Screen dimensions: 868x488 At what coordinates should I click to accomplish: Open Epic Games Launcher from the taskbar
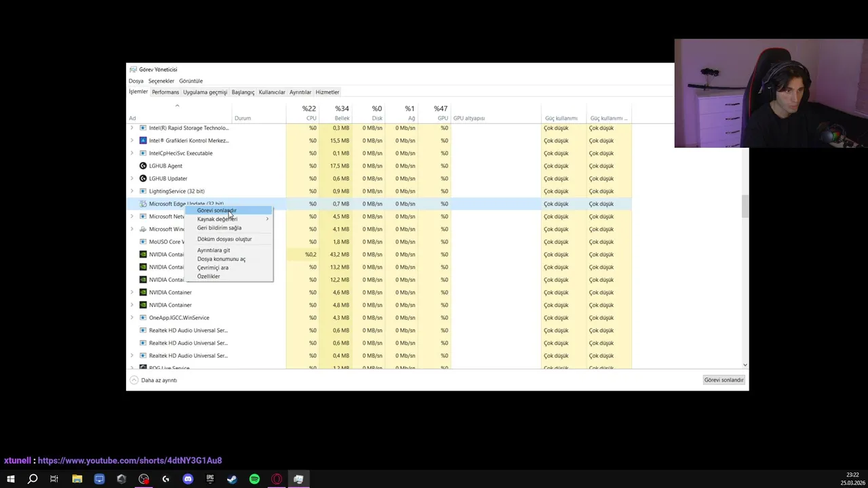coord(210,479)
